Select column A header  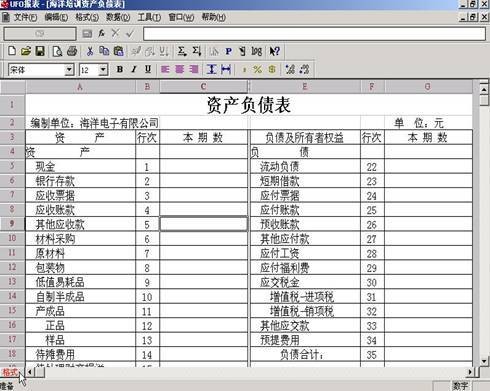pyautogui.click(x=80, y=87)
